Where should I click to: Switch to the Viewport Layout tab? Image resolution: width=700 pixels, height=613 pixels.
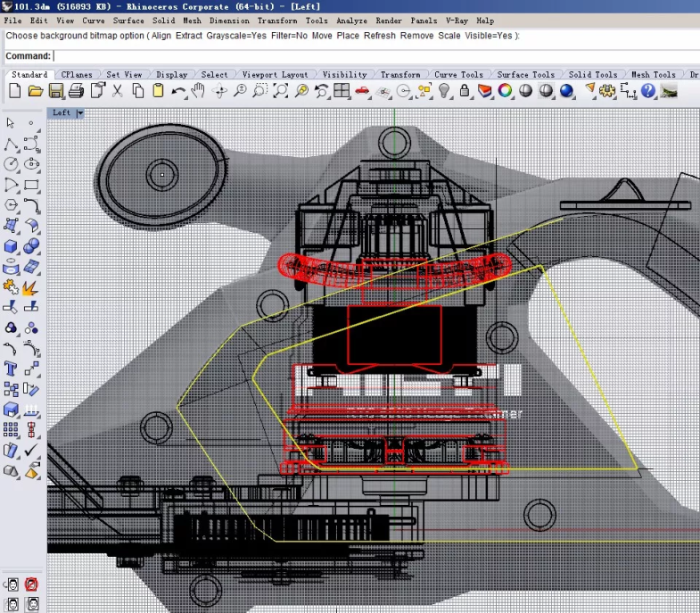[x=276, y=75]
